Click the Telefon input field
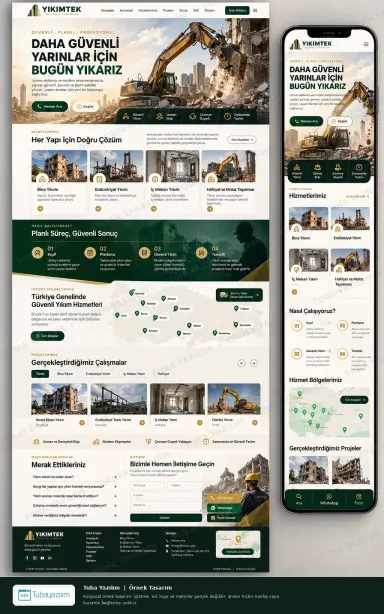The image size is (384, 614). click(x=184, y=485)
